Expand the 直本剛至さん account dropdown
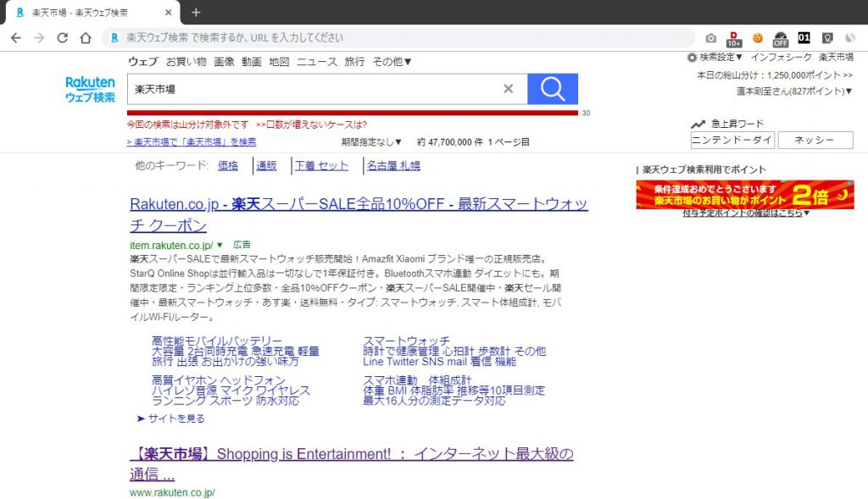The image size is (868, 499). pyautogui.click(x=793, y=91)
